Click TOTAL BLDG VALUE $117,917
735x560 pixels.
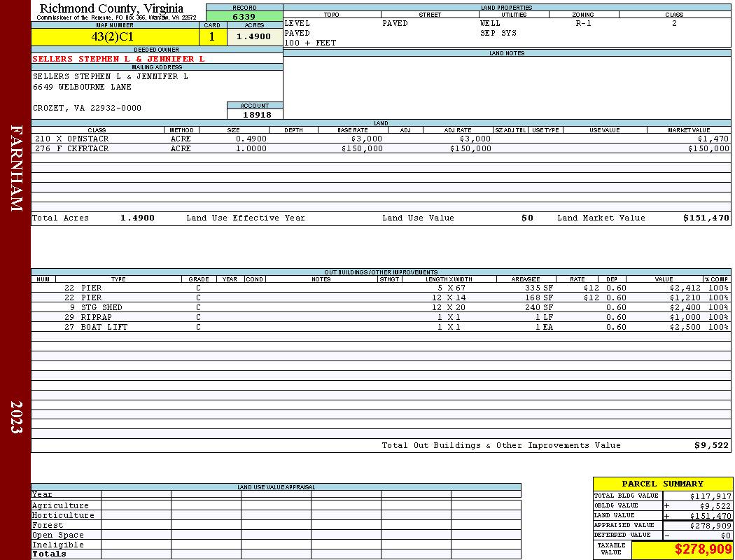[710, 496]
